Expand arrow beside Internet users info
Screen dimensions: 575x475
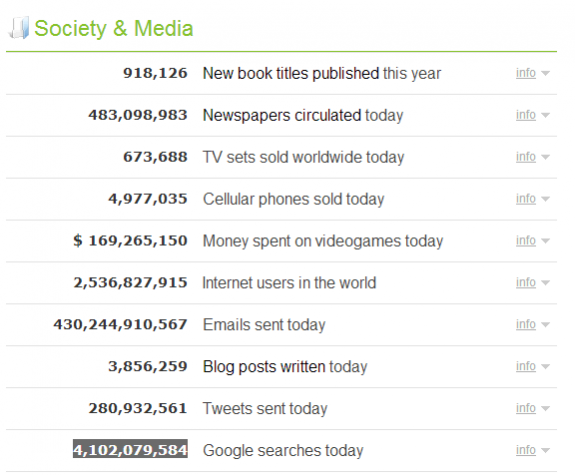click(545, 282)
